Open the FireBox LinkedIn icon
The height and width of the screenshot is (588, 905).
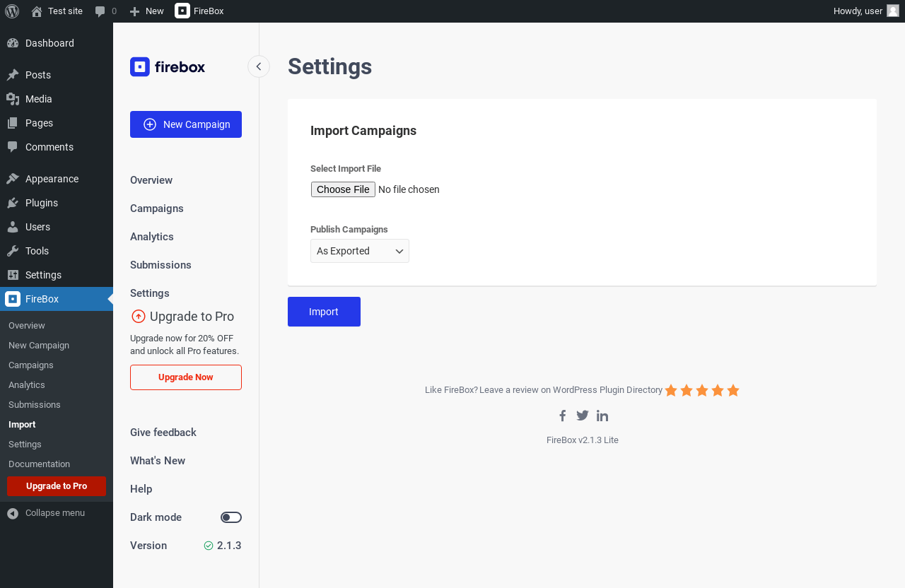(x=602, y=416)
